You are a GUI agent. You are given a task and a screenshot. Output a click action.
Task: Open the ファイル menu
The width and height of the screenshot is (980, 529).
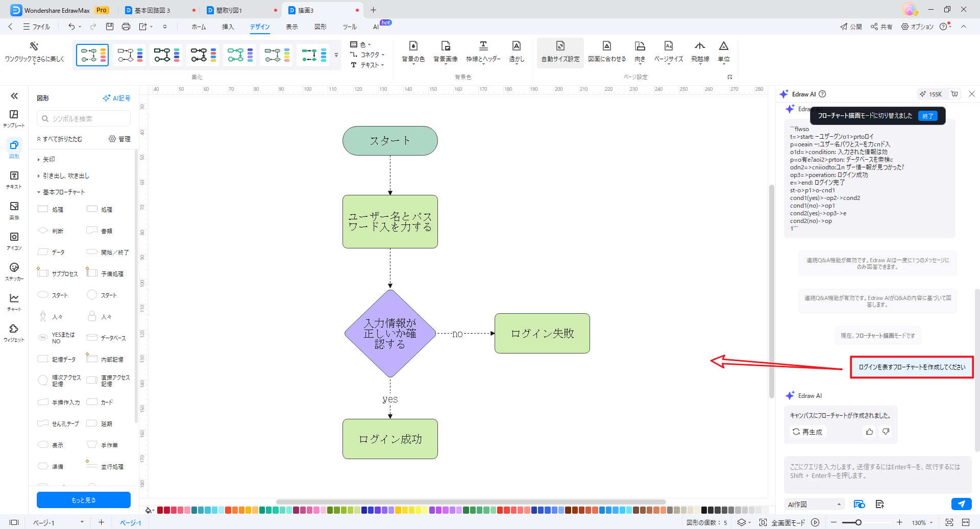coord(36,27)
